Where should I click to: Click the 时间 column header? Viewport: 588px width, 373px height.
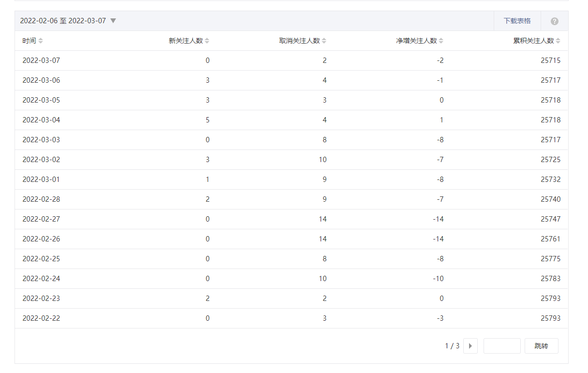pos(29,41)
